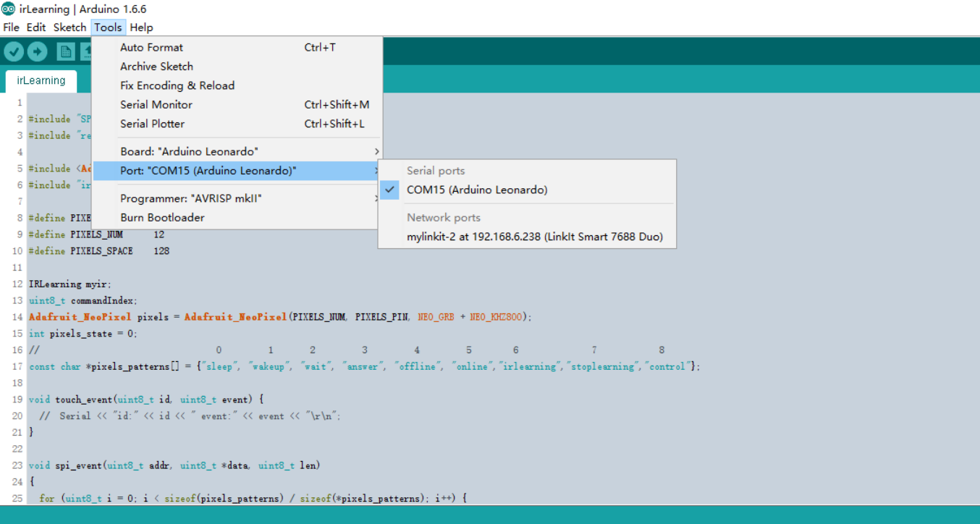The image size is (980, 524).
Task: Click line number 17 in gutter
Action: tap(18, 367)
